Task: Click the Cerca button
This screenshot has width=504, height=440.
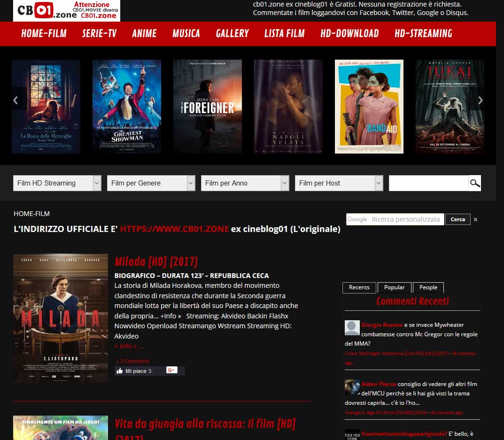Action: point(457,219)
